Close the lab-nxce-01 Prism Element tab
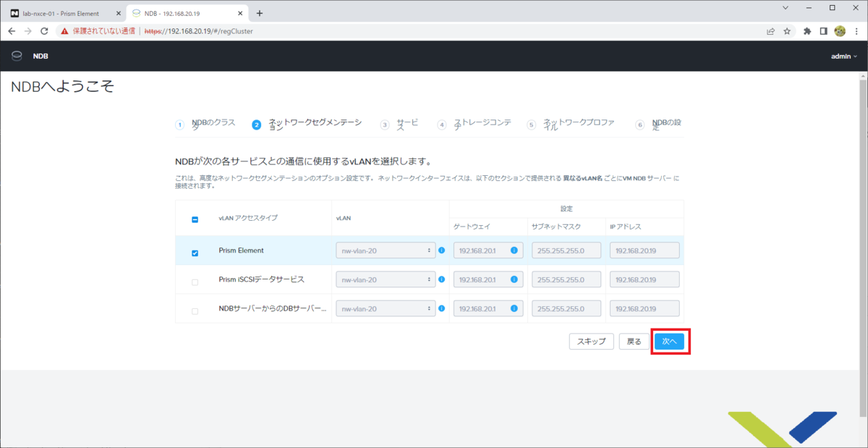 pyautogui.click(x=118, y=13)
